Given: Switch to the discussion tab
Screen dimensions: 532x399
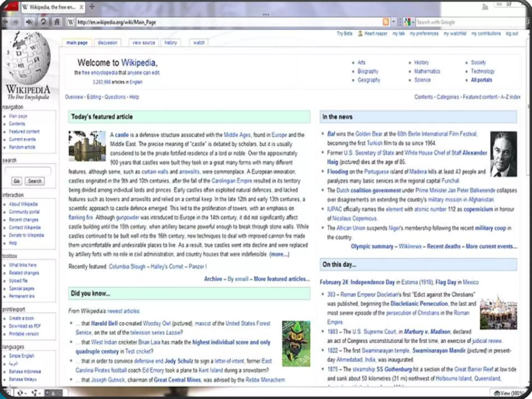Looking at the screenshot, I should pos(108,43).
